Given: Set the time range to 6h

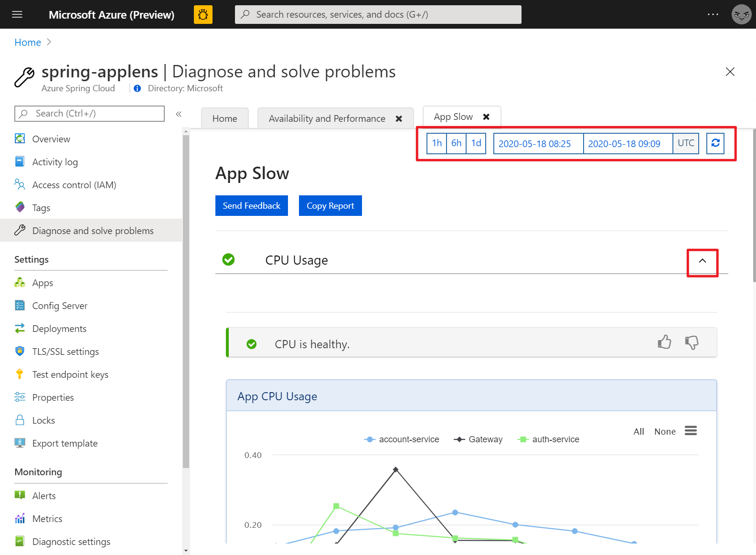Looking at the screenshot, I should 456,143.
